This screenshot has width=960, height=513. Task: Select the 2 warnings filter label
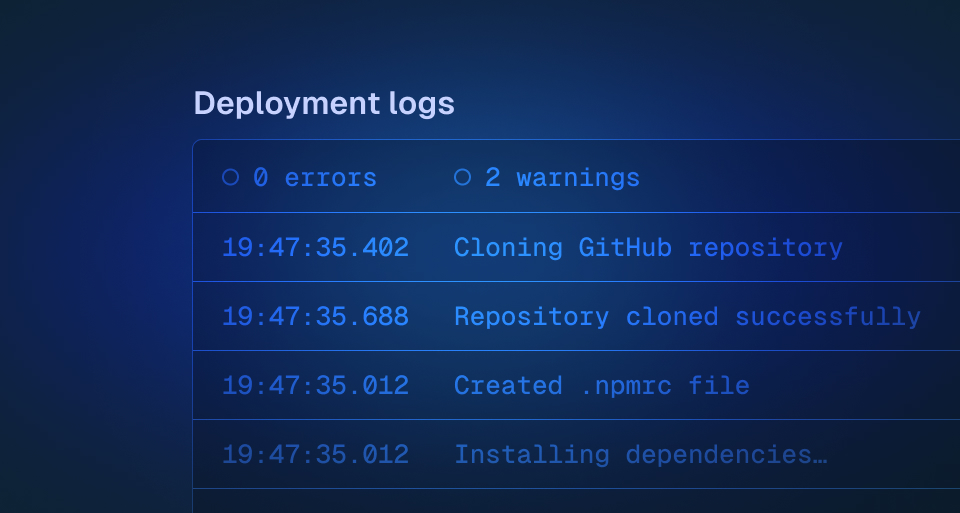[x=562, y=178]
